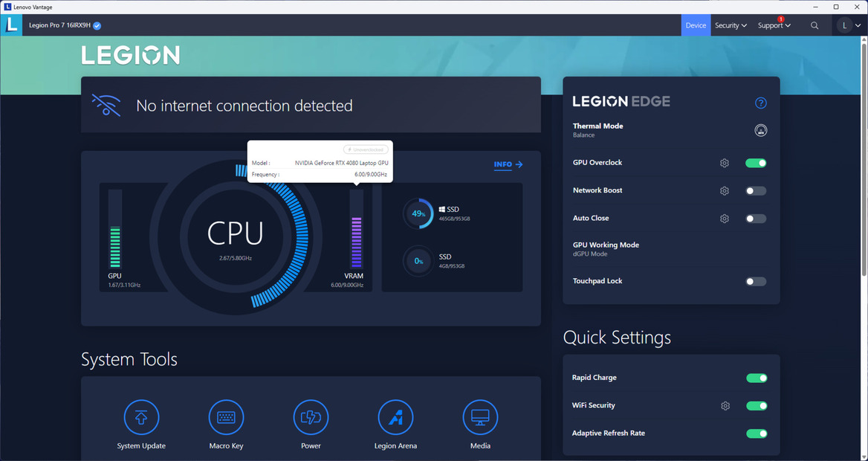Click the Unoverclocked badge in tooltip
868x461 pixels.
366,149
